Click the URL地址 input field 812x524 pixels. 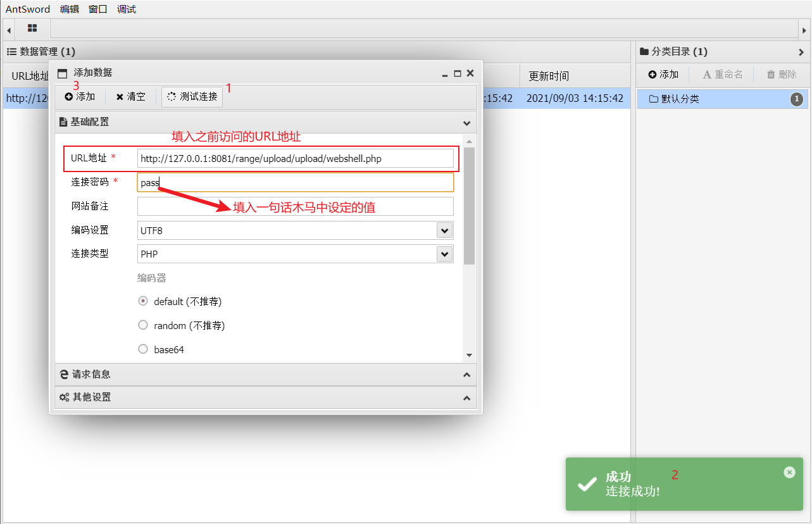[x=296, y=158]
